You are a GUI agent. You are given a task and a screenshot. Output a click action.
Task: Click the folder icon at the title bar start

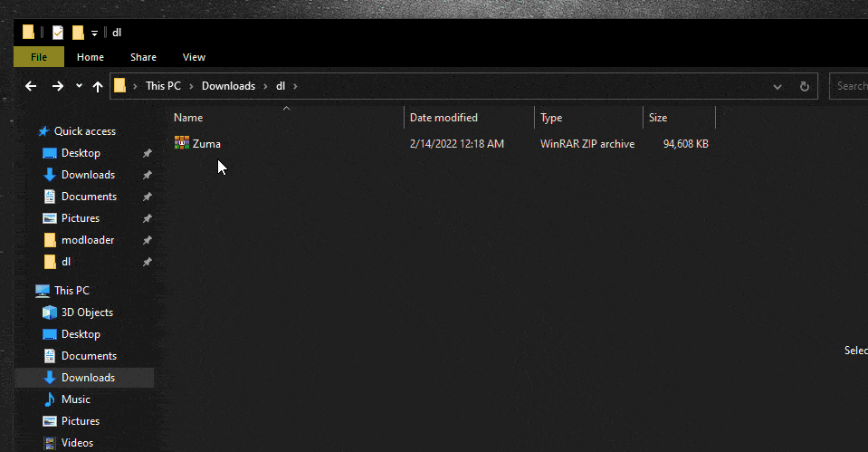coord(28,32)
